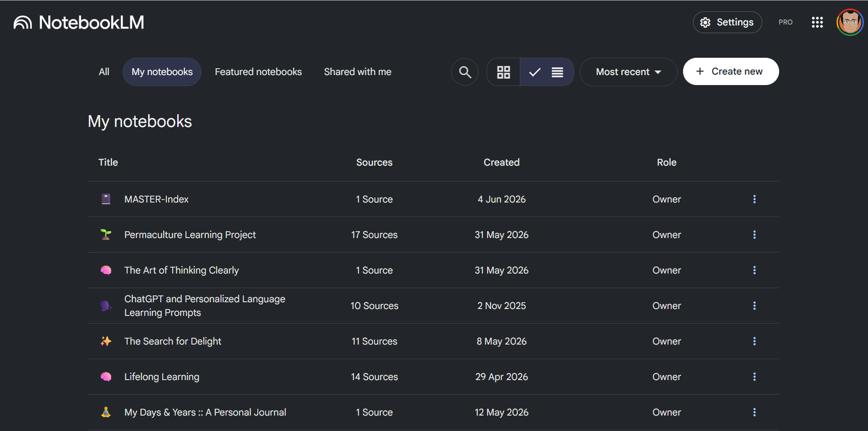This screenshot has width=868, height=431.
Task: Click the Role column header
Action: (x=667, y=162)
